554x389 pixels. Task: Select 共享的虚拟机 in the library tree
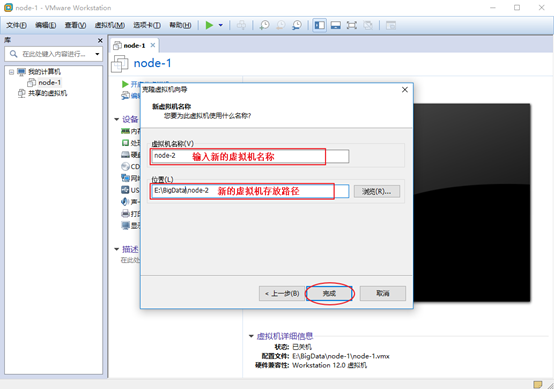point(47,93)
